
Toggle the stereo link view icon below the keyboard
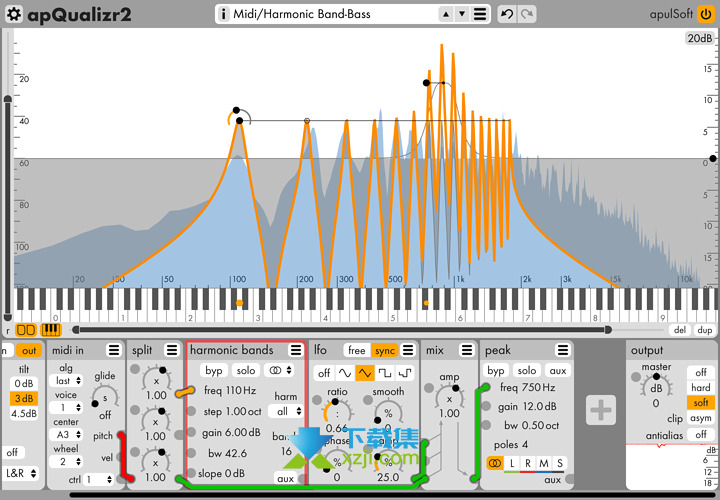tap(26, 330)
